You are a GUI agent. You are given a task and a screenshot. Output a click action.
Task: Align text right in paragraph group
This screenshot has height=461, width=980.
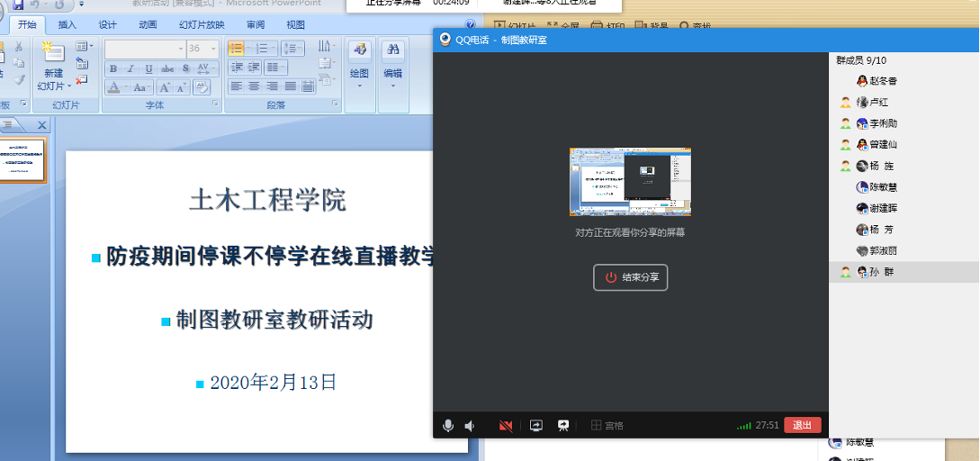(x=272, y=86)
